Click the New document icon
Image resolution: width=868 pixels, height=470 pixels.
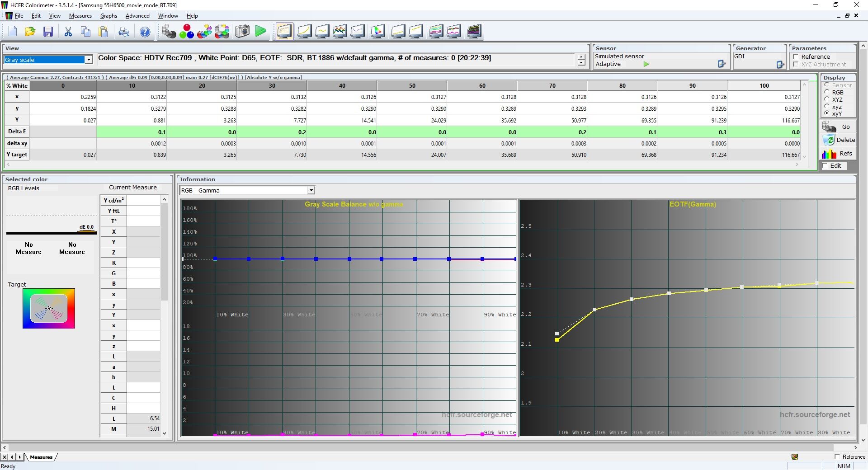[x=13, y=31]
